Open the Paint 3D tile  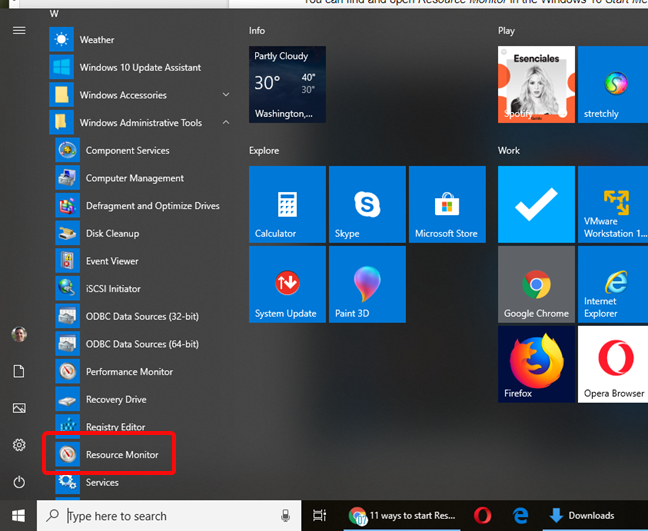tap(367, 284)
